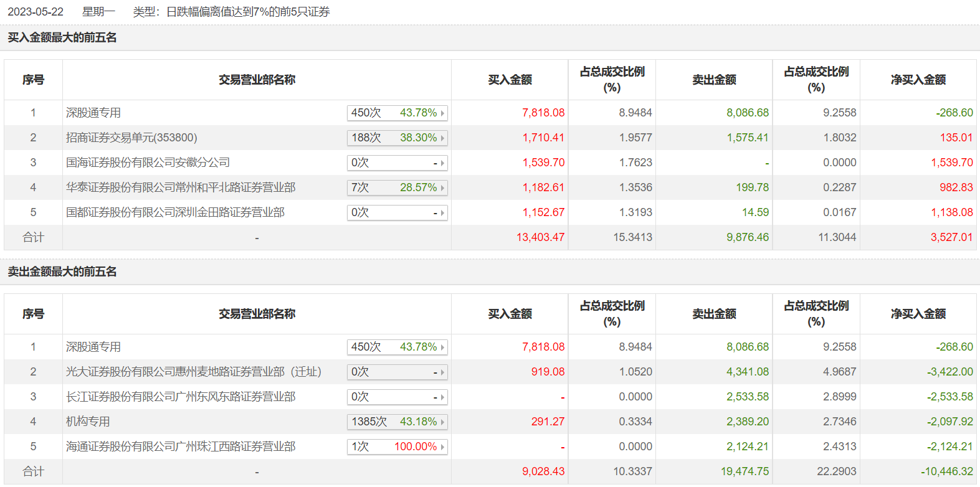Expand the 0次 stats box for 光大证券

(x=397, y=372)
